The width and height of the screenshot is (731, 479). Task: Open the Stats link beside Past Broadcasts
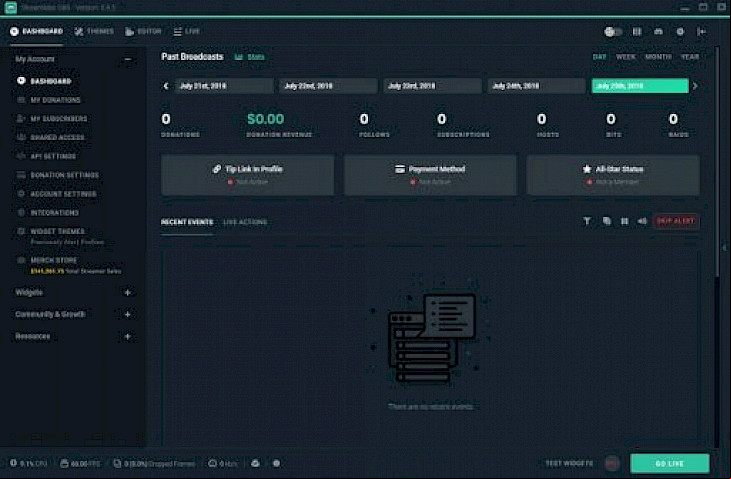[249, 57]
